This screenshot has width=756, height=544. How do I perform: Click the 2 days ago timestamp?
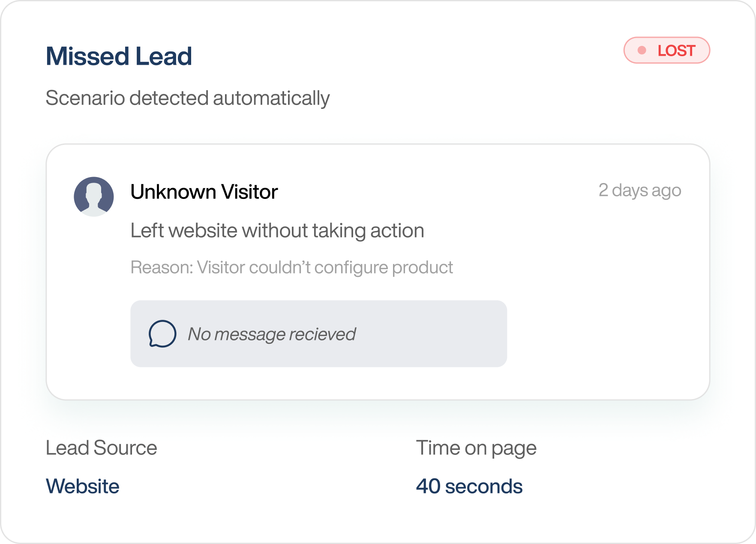tap(639, 190)
